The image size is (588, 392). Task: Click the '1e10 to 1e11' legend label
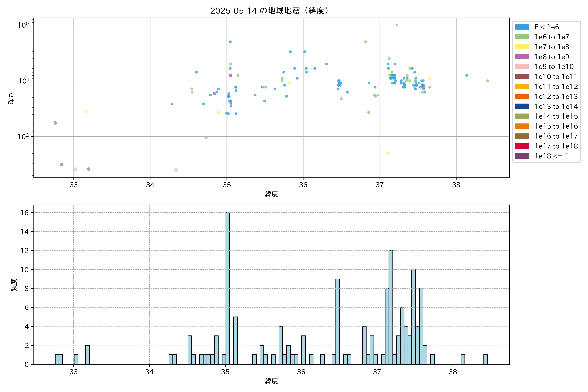pyautogui.click(x=556, y=77)
